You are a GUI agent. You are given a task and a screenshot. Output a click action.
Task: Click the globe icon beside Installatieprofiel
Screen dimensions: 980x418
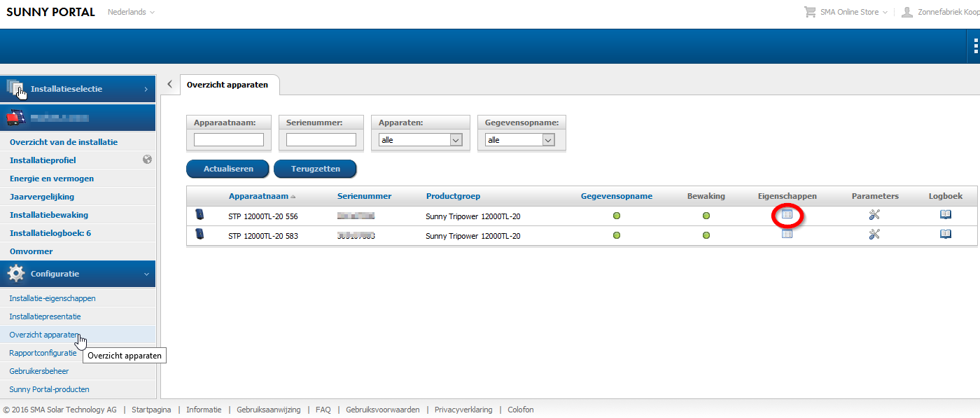tap(147, 160)
